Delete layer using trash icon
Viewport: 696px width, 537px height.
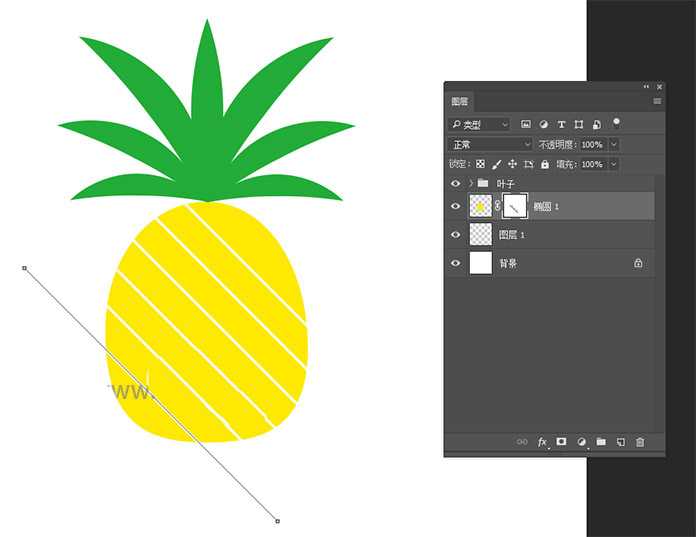point(640,442)
